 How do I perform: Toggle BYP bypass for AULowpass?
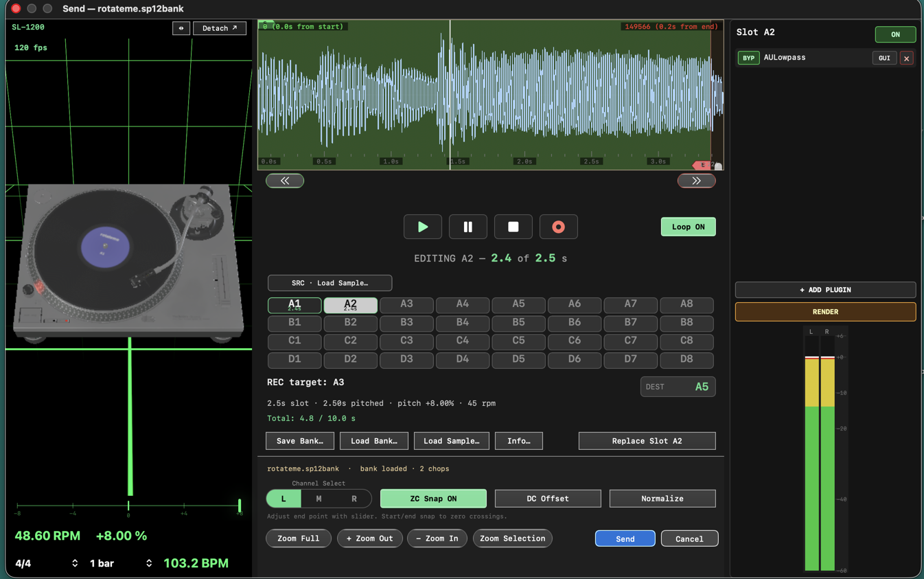coord(748,58)
